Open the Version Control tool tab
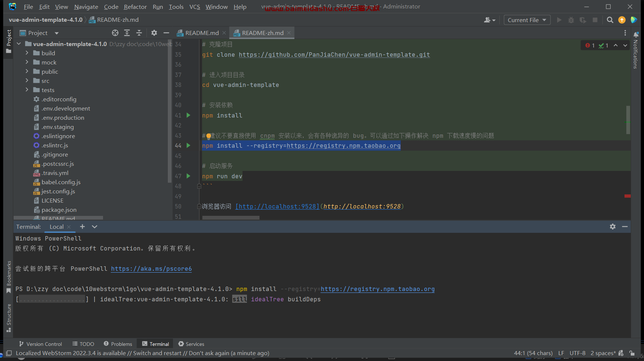This screenshot has width=644, height=361. [x=40, y=344]
